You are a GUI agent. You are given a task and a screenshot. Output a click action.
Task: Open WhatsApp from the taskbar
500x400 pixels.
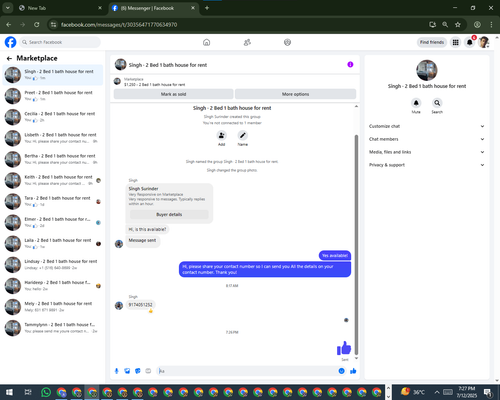coord(46,392)
